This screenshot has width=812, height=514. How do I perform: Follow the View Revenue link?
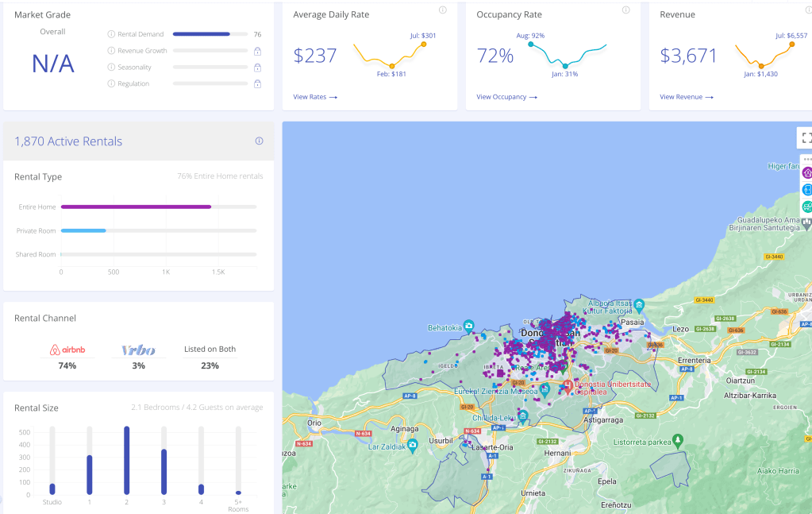[686, 97]
